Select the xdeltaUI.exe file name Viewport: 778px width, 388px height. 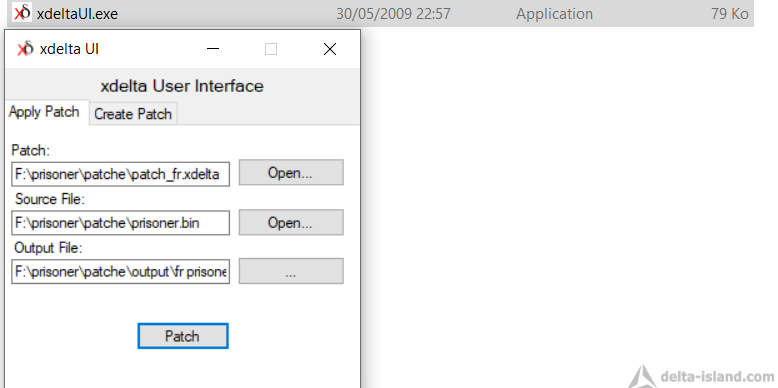click(77, 14)
